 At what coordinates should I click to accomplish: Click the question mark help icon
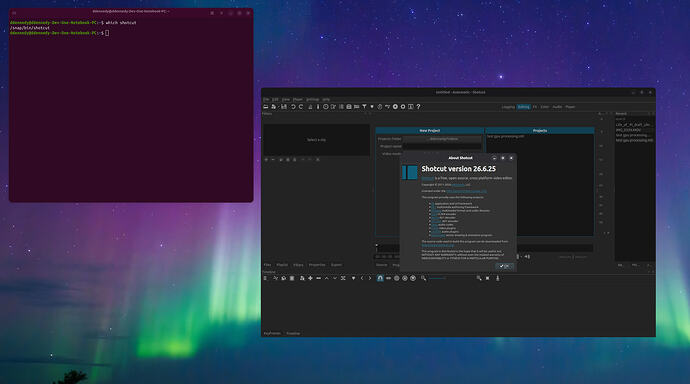point(418,106)
